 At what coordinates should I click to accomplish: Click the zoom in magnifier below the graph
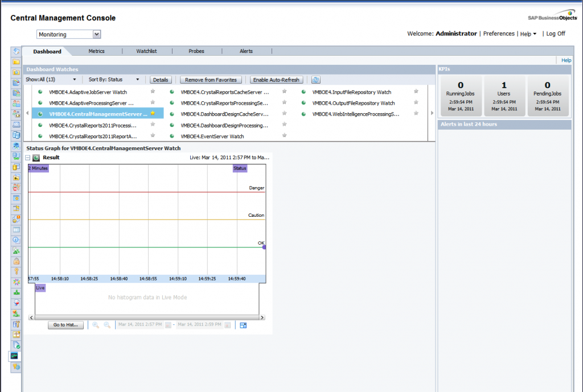[96, 325]
